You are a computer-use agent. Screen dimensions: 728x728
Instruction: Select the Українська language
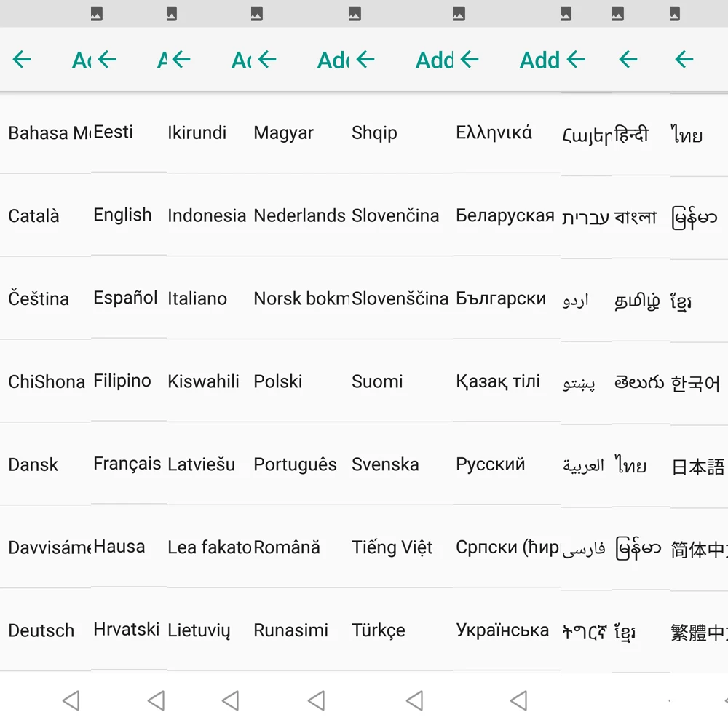pos(502,630)
